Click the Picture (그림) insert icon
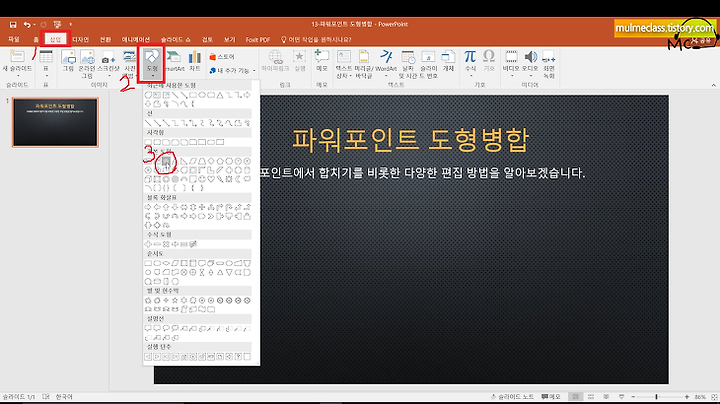 68,61
